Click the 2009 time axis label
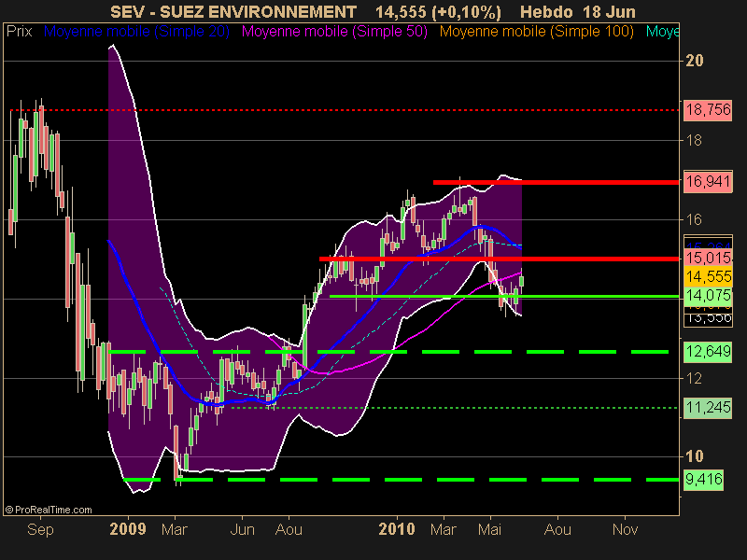 point(128,529)
